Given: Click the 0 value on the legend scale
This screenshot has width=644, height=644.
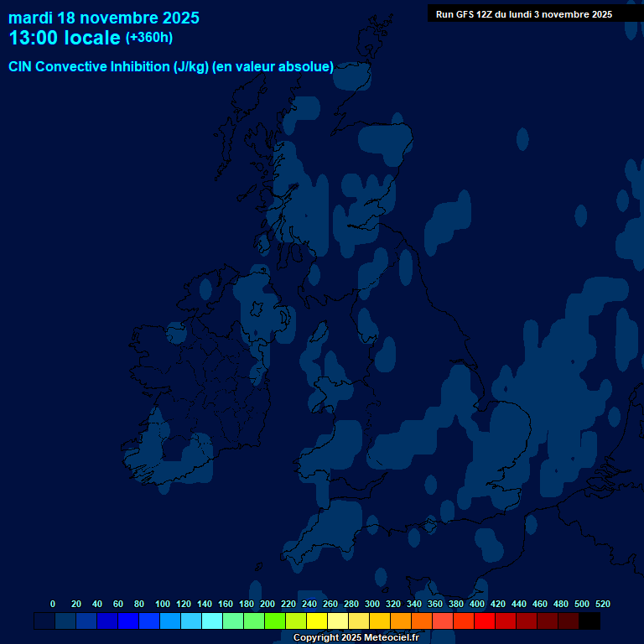Looking at the screenshot, I should 53,604.
